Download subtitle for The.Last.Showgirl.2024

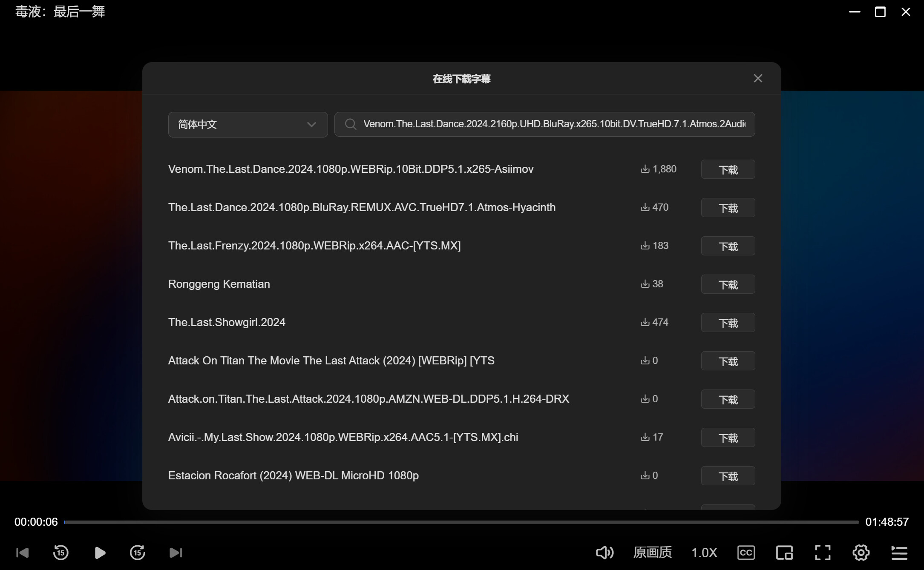pos(728,323)
